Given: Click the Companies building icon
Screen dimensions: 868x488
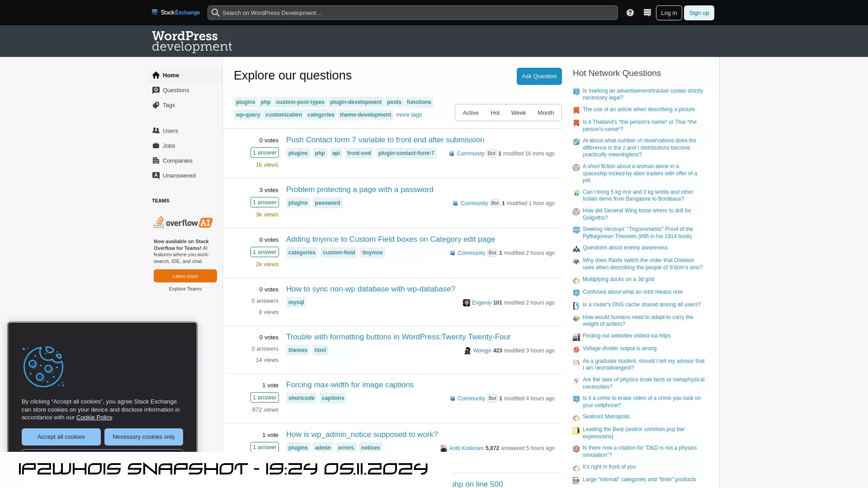Looking at the screenshot, I should [156, 160].
